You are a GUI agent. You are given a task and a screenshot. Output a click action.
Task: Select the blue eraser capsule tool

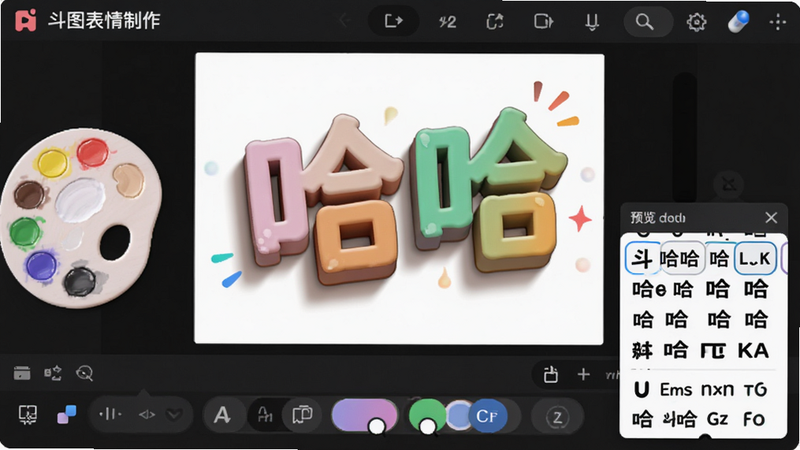[x=738, y=21]
